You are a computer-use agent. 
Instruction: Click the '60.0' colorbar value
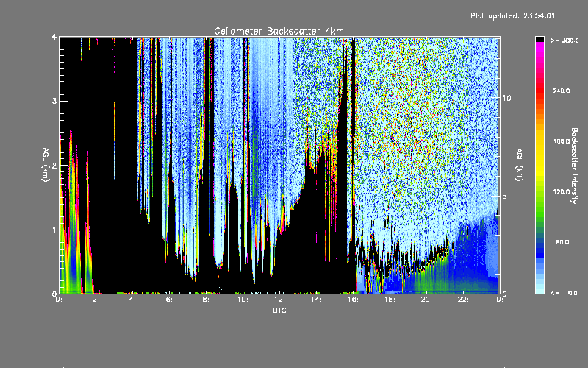coord(562,242)
